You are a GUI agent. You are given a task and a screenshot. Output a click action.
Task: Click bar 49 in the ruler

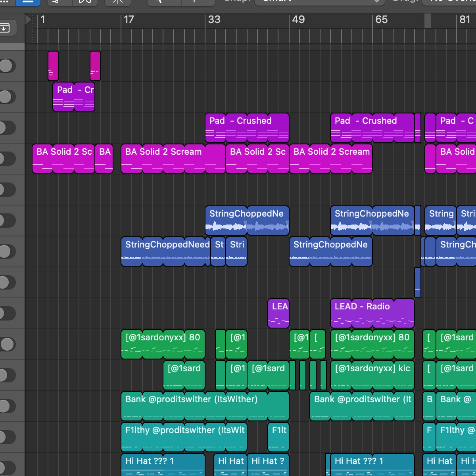298,19
